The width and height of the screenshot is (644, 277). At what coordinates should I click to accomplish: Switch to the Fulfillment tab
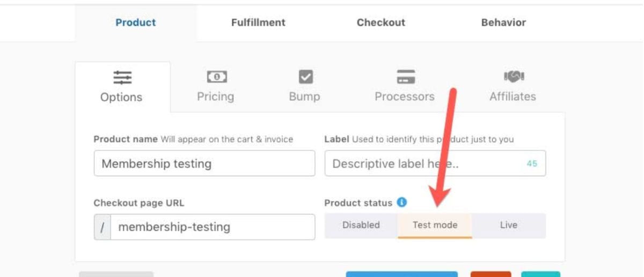coord(258,23)
